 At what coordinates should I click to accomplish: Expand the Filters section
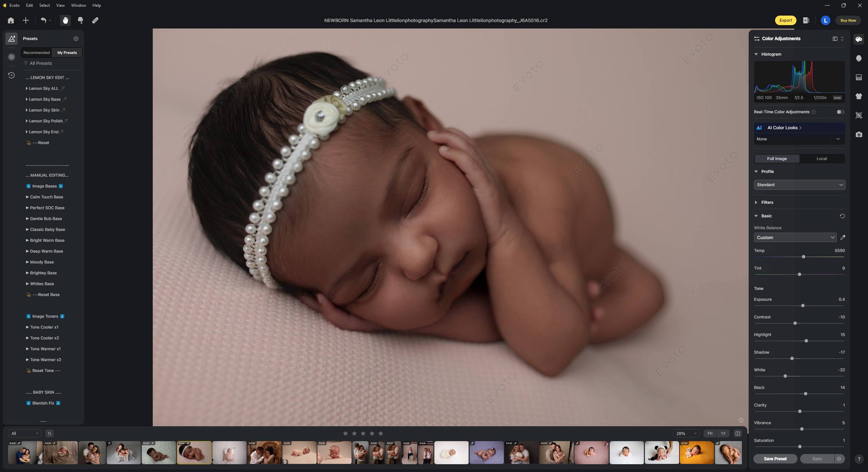(767, 202)
